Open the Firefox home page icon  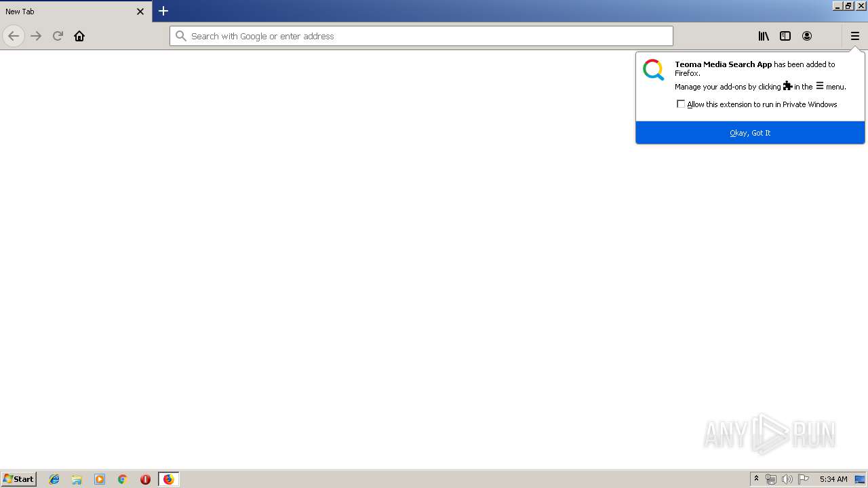[79, 36]
